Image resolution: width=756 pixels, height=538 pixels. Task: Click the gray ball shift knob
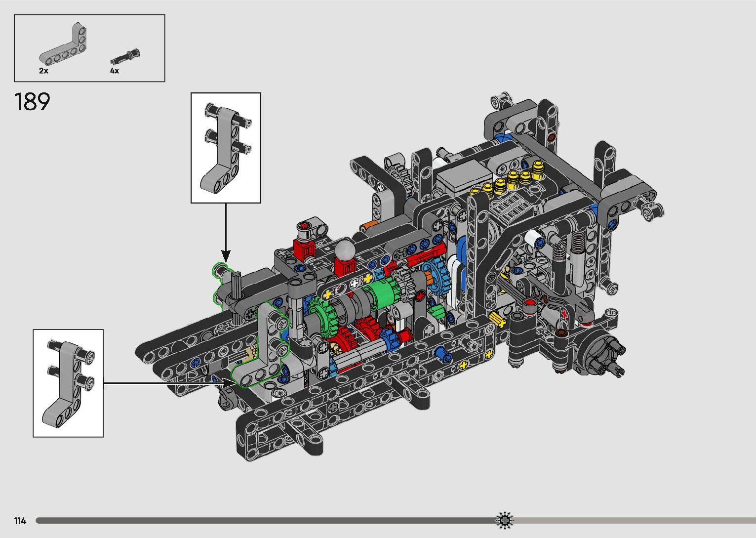(x=344, y=249)
